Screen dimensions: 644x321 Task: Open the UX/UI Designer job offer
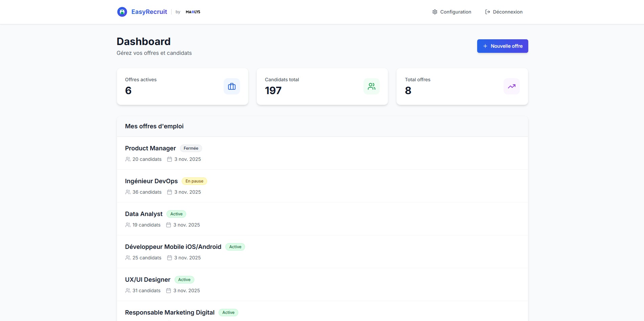point(147,279)
